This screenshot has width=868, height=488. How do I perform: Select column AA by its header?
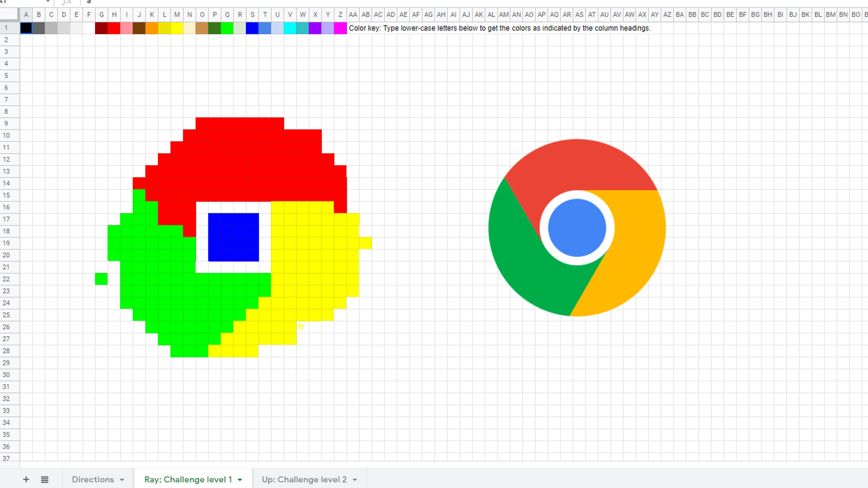point(353,14)
